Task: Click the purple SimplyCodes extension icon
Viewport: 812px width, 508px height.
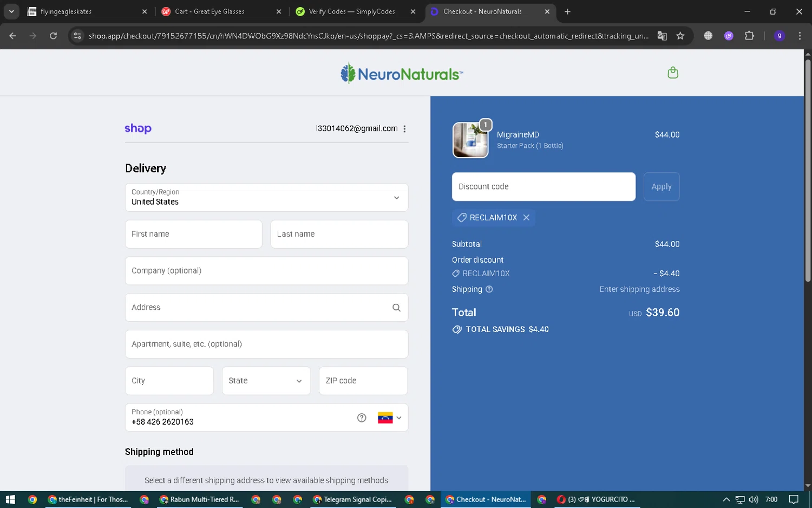Action: [729, 36]
